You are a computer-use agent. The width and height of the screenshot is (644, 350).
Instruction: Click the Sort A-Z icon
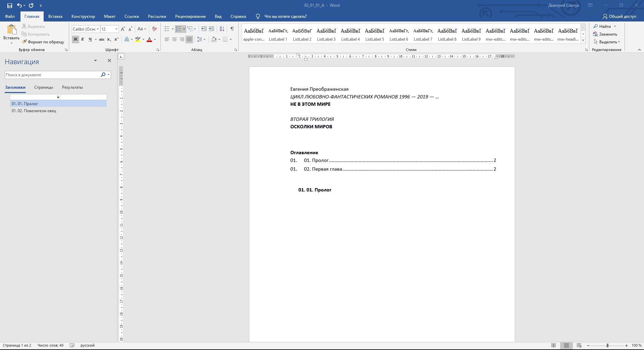tap(222, 29)
